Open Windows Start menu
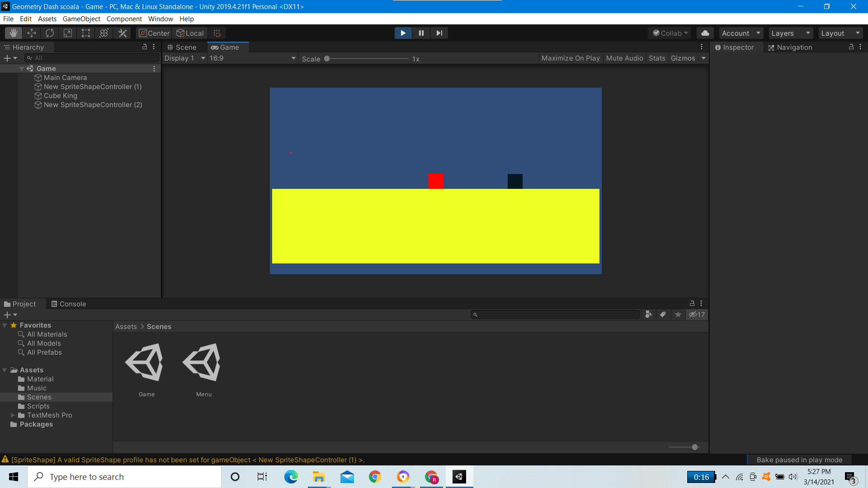The height and width of the screenshot is (488, 868). 14,477
